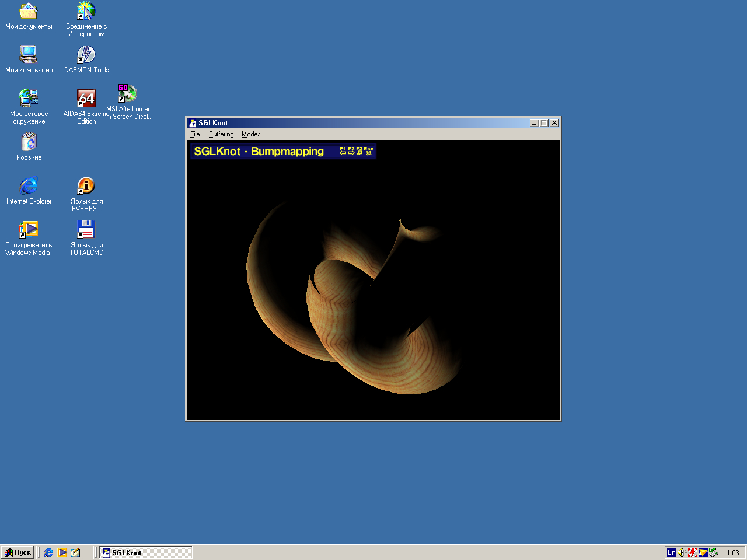This screenshot has height=560, width=747.
Task: Click the SGLKnot taskbar button
Action: click(146, 552)
